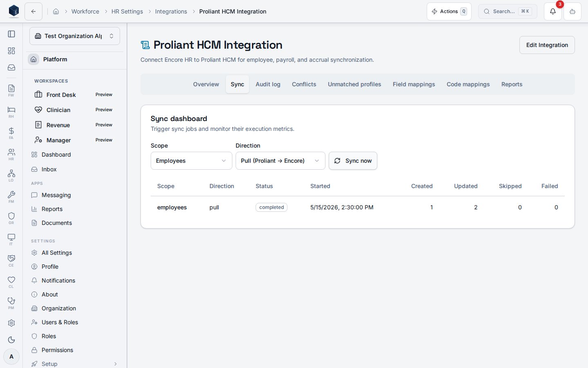Open Integrations breadcrumb link

(x=171, y=11)
